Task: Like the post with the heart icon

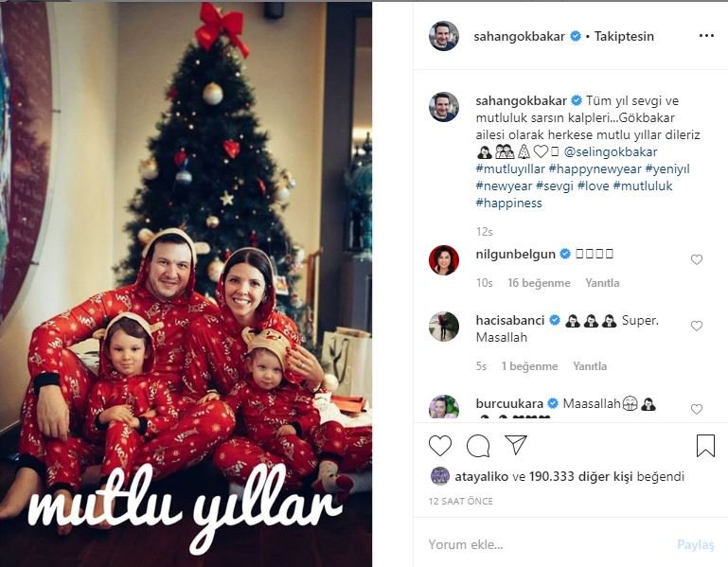Action: [x=439, y=446]
